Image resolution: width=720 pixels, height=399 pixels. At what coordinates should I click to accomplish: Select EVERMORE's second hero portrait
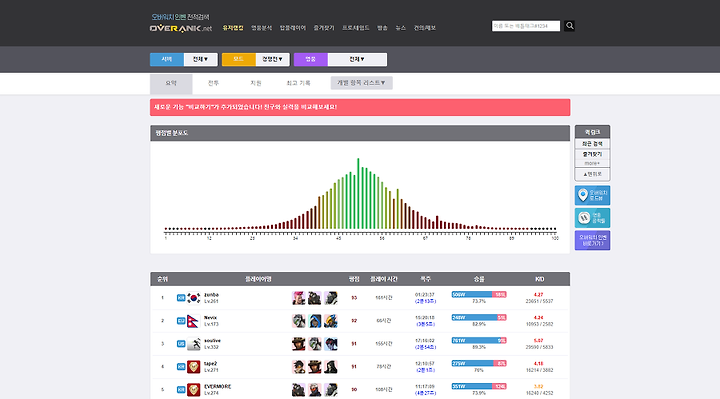pyautogui.click(x=315, y=390)
